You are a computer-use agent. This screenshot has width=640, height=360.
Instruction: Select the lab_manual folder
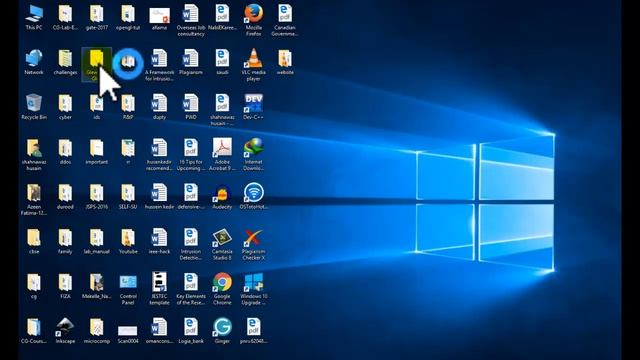97,242
